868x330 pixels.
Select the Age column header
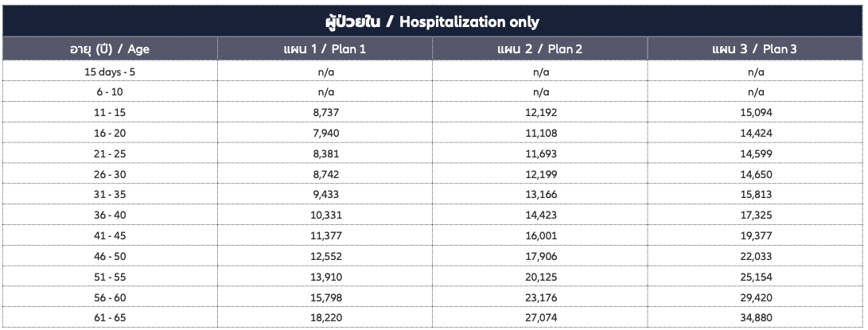pyautogui.click(x=110, y=49)
